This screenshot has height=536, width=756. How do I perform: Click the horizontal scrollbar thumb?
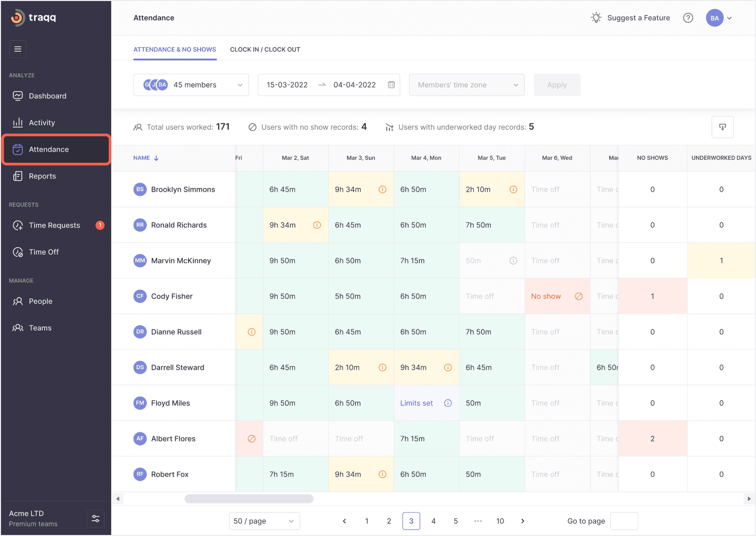tap(249, 499)
